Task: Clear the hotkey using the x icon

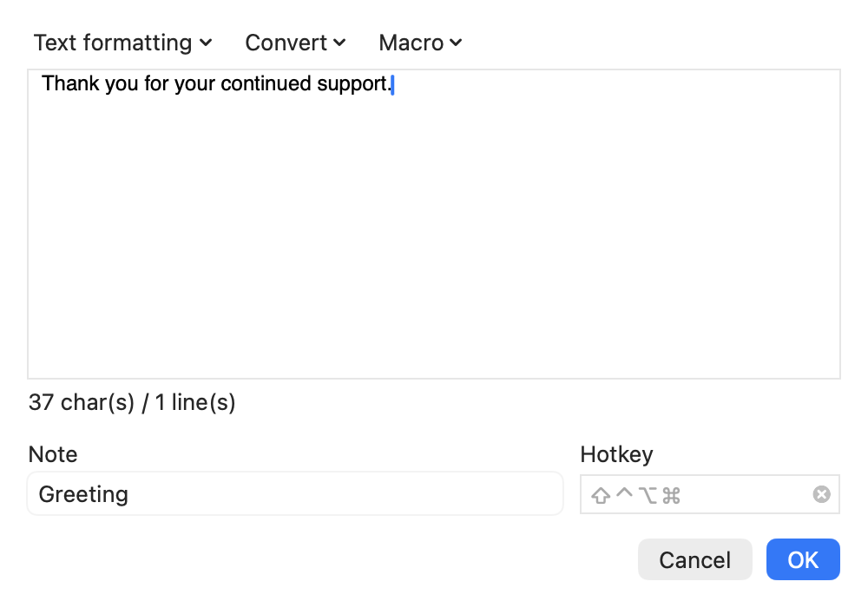Action: 821,494
